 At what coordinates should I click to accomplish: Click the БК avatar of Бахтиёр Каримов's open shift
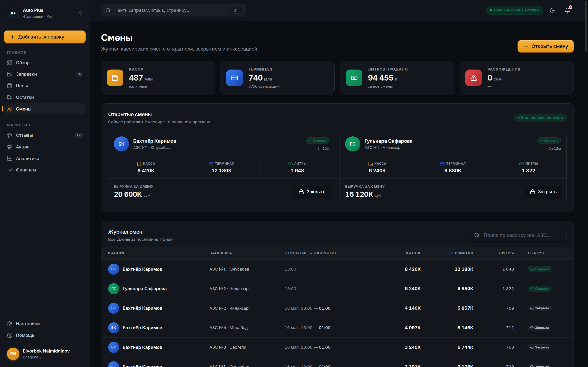click(x=121, y=144)
